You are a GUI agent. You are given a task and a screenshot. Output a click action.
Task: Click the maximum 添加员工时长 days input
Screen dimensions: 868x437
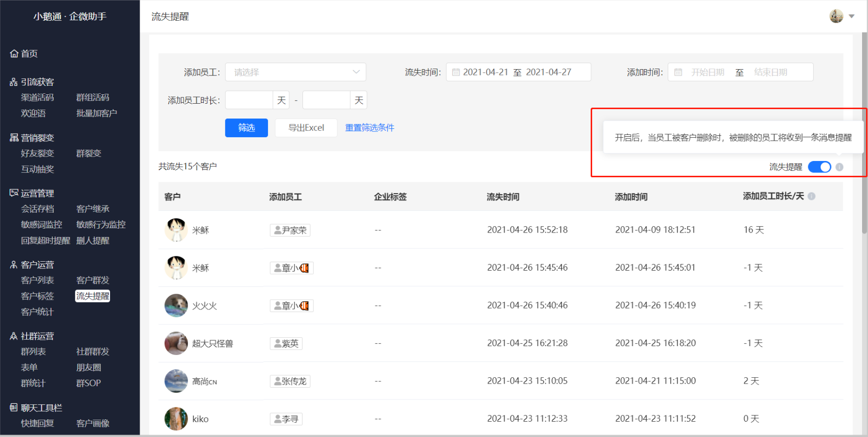coord(326,100)
